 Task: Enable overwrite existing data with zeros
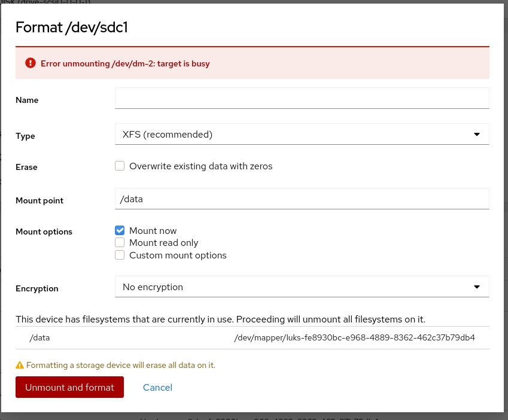coord(120,166)
